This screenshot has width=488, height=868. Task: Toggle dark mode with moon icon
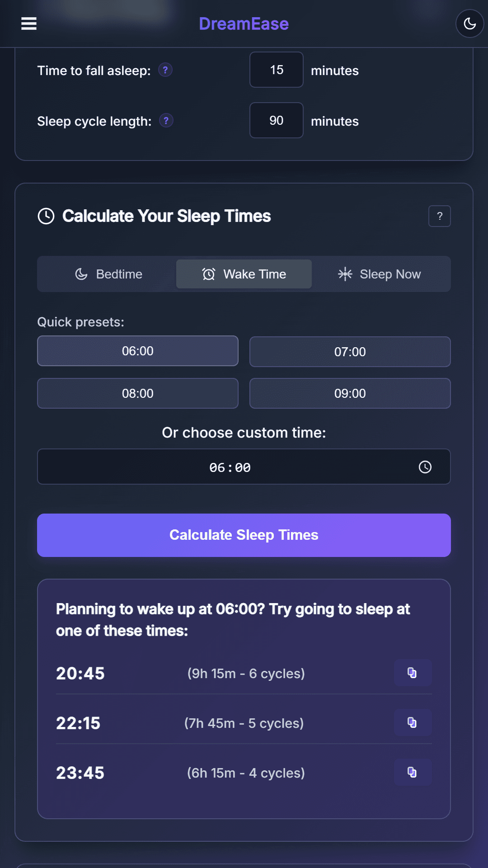pyautogui.click(x=469, y=24)
